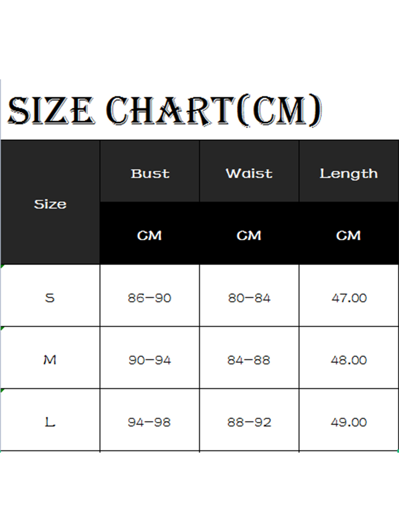Image resolution: width=399 pixels, height=532 pixels.
Task: Select the Length column header
Action: (x=349, y=173)
